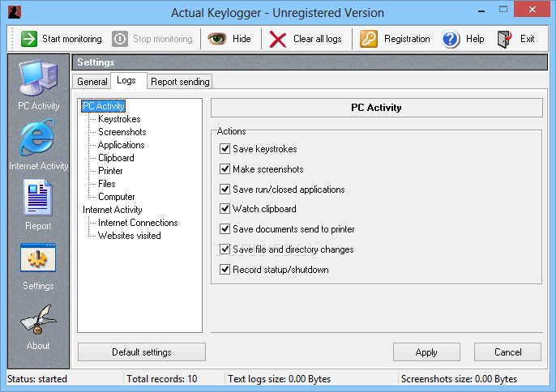Uncheck Make screenshots checkbox
This screenshot has width=556, height=392.
point(225,168)
